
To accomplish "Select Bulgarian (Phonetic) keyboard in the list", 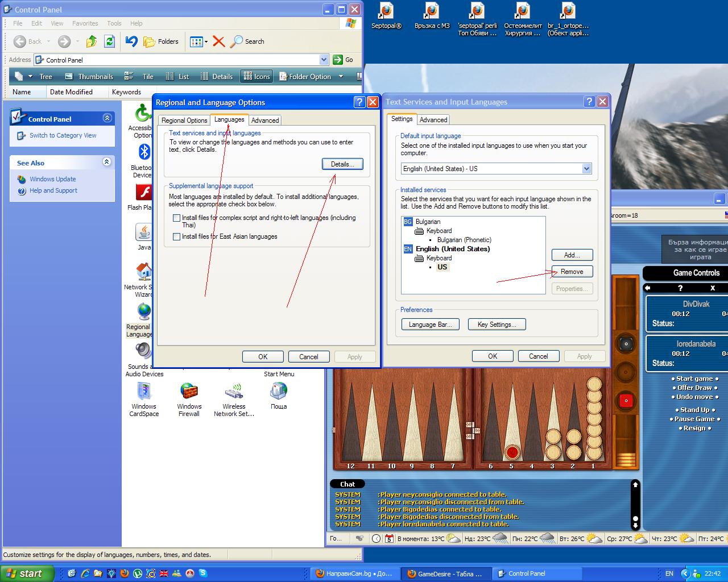I will 464,240.
